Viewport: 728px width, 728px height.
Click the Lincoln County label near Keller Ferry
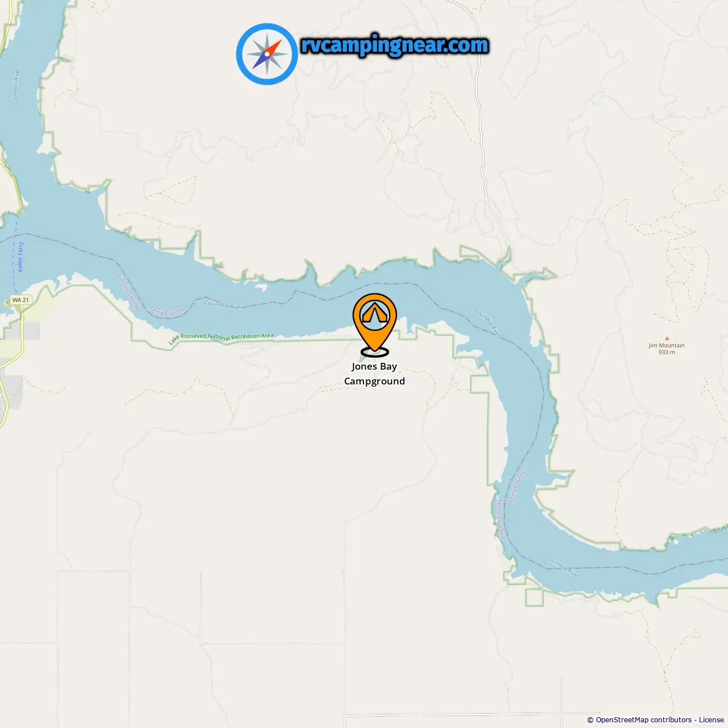coord(129,292)
